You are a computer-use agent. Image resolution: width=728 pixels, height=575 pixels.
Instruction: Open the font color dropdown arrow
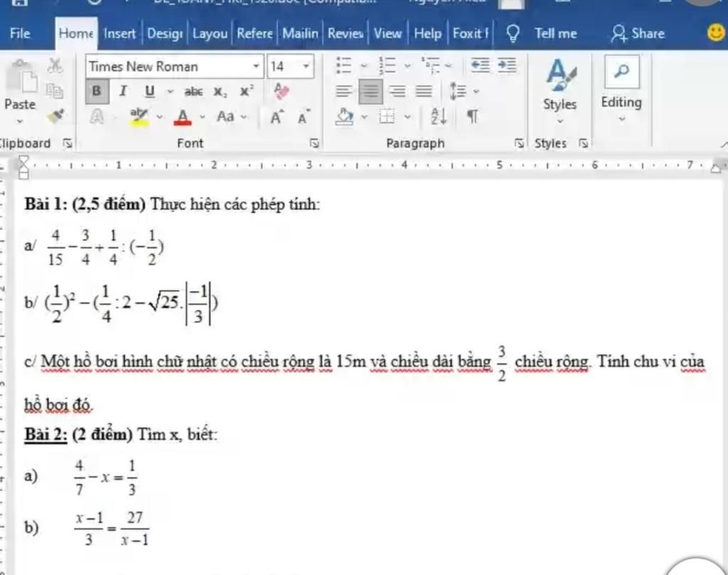click(203, 117)
